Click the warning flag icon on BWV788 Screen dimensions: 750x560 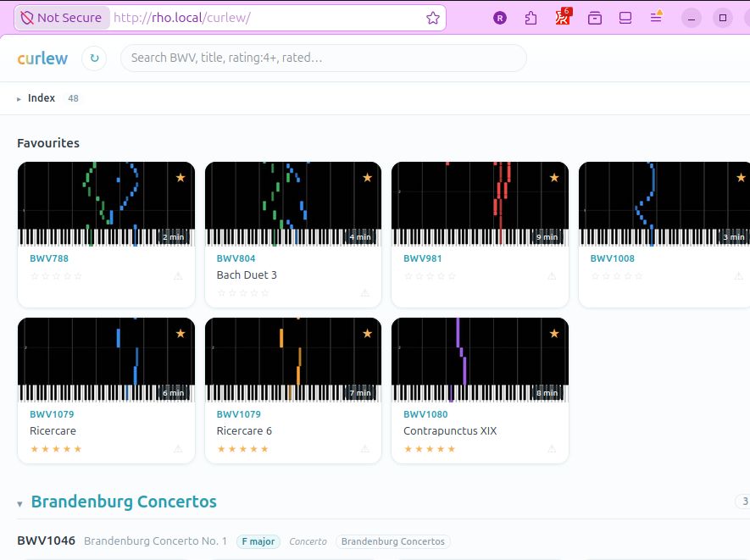coord(178,276)
